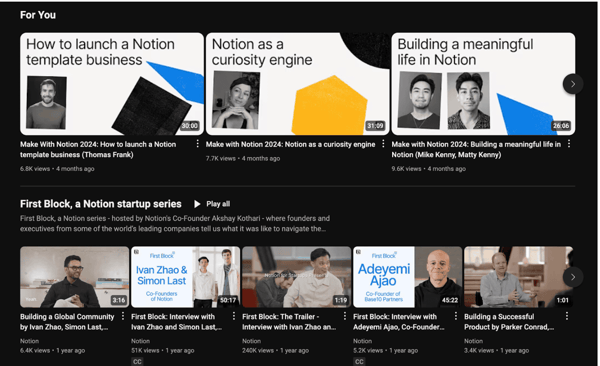
Task: Click title Building a meaningful life (Mike Kenny)
Action: (476, 149)
